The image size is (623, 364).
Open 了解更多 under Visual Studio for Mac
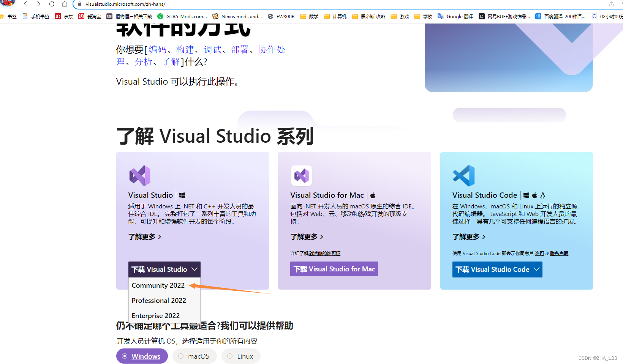pos(307,237)
